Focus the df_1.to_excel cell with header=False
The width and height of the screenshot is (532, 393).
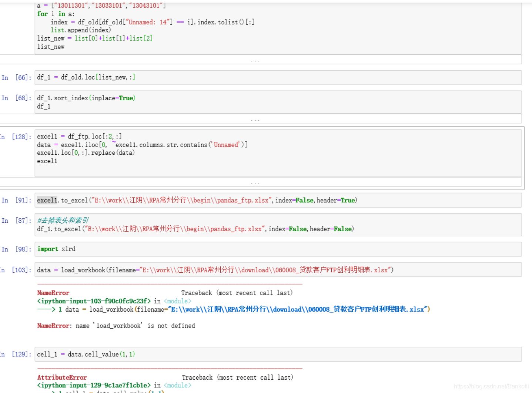click(278, 225)
